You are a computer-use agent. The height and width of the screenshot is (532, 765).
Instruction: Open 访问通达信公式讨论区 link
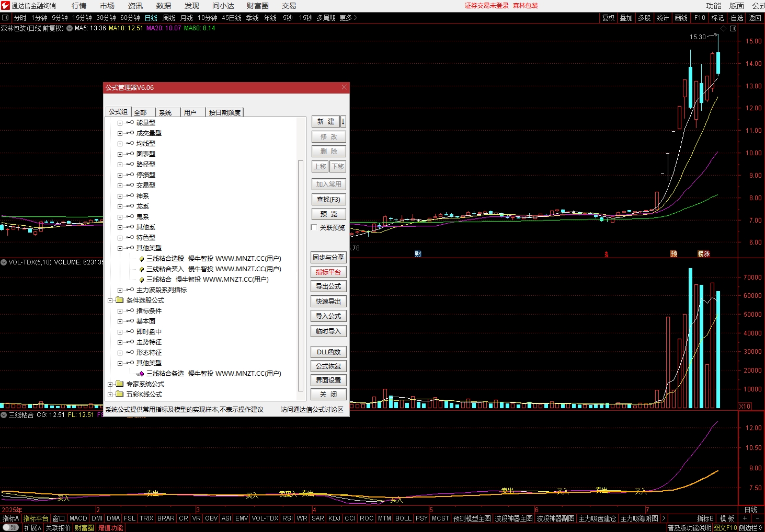[312, 410]
